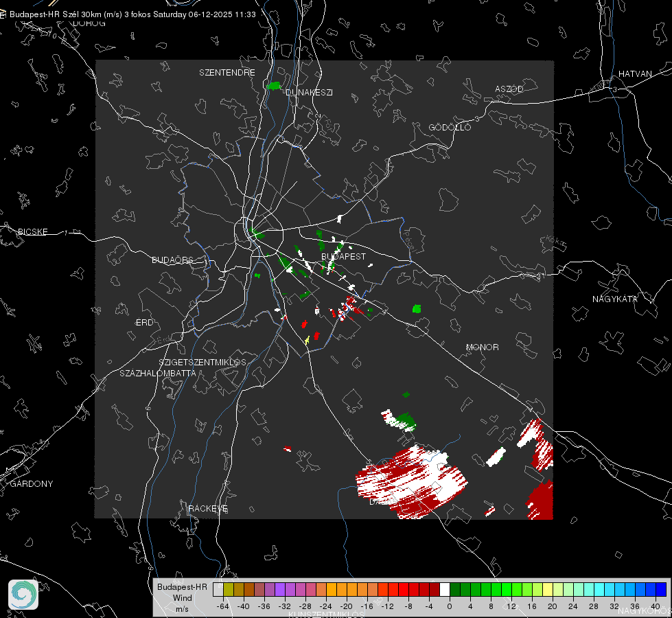The width and height of the screenshot is (672, 618).
Task: Click the BICSKE town label
Action: tap(32, 231)
